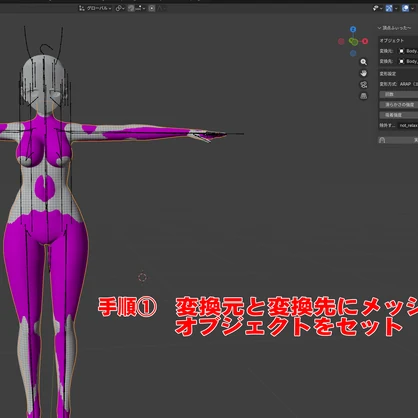Click the zoom magnifier viewport icon
The width and height of the screenshot is (418, 418).
click(364, 62)
